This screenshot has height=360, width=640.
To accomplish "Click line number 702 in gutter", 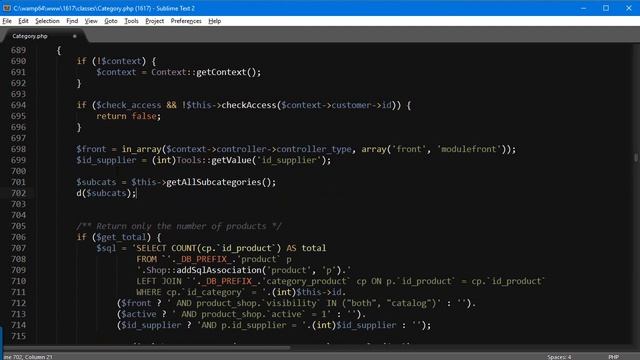I will tap(18, 193).
